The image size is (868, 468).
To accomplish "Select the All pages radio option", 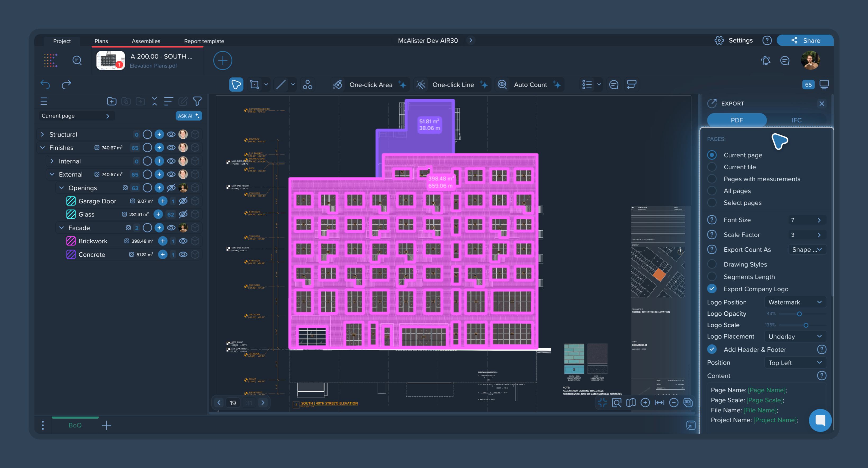I will pos(712,191).
